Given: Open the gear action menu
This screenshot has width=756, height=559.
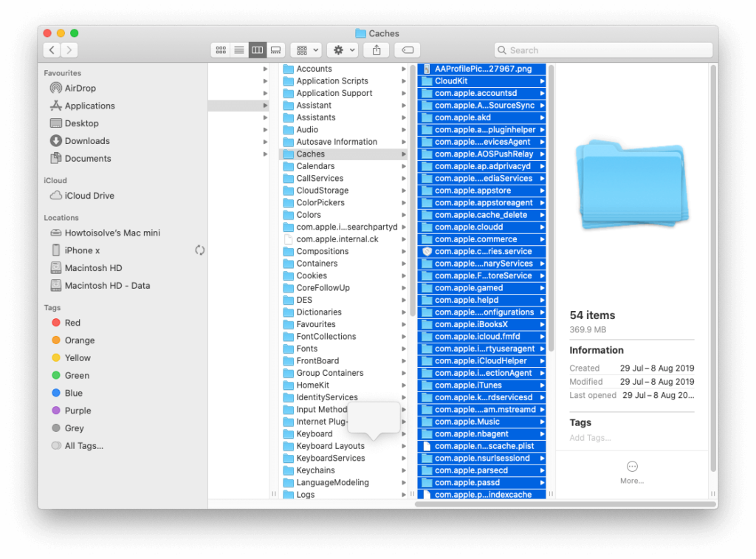Looking at the screenshot, I should (x=344, y=49).
